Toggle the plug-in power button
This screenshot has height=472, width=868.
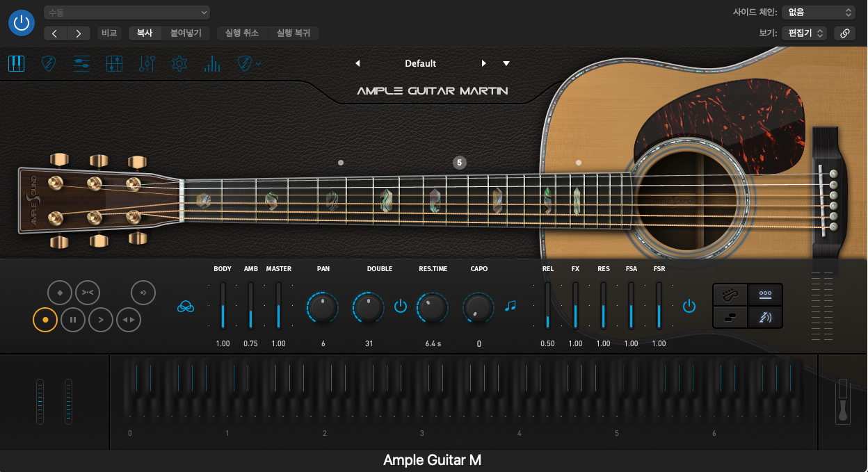coord(22,23)
